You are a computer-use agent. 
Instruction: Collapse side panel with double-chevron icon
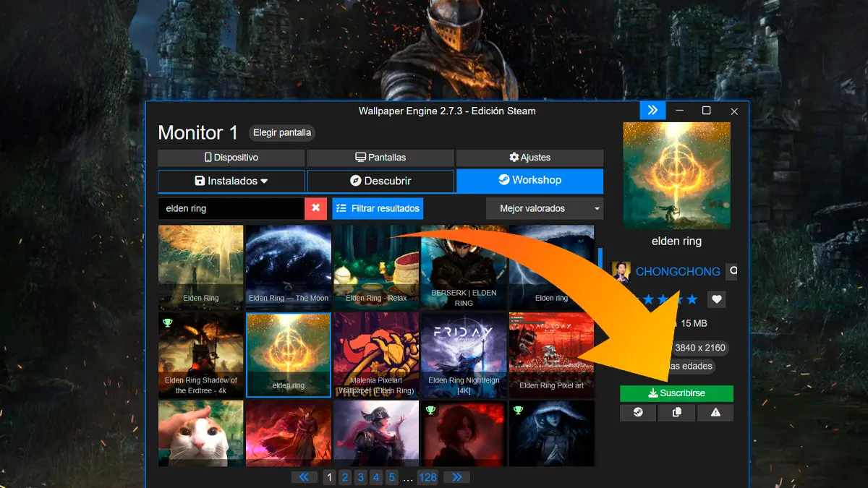[652, 111]
